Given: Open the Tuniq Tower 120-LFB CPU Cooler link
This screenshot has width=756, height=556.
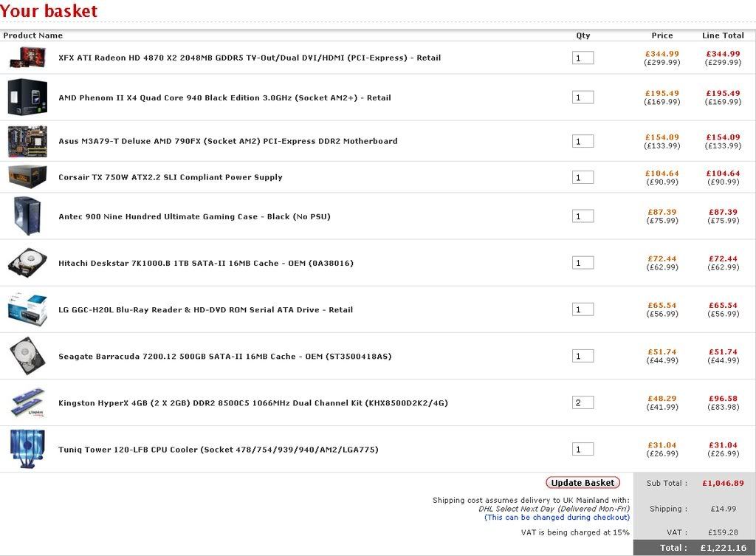Looking at the screenshot, I should click(x=219, y=450).
